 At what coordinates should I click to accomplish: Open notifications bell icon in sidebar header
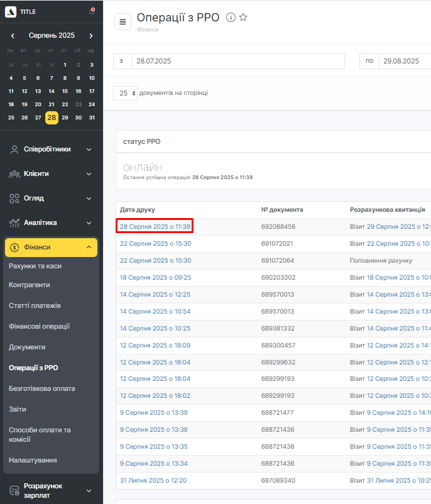[92, 11]
